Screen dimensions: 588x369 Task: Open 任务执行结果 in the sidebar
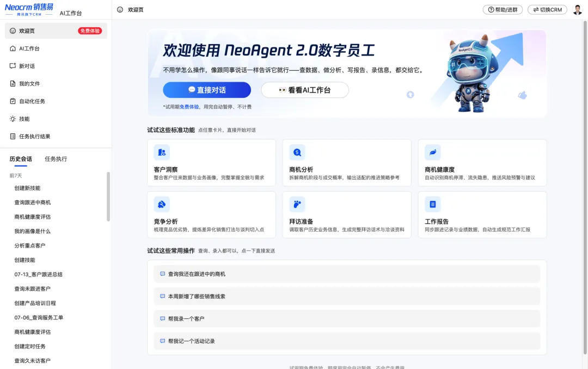point(56,136)
